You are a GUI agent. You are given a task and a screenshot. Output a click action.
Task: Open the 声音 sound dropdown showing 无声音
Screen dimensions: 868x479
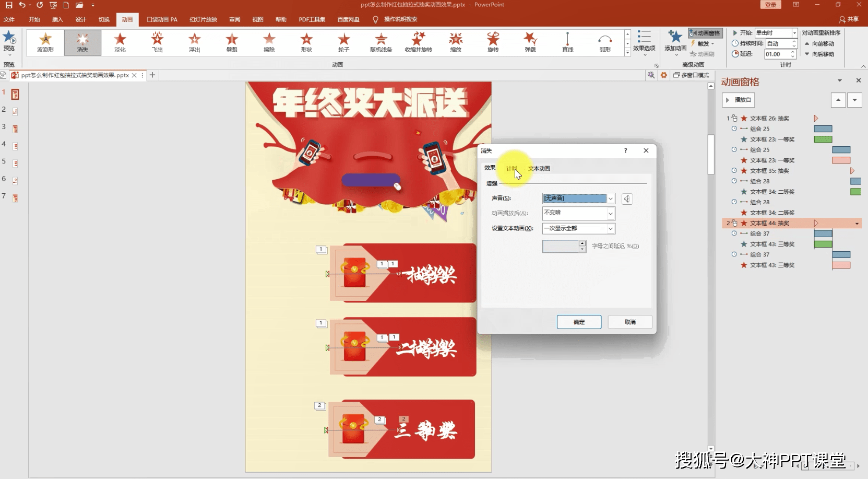611,198
